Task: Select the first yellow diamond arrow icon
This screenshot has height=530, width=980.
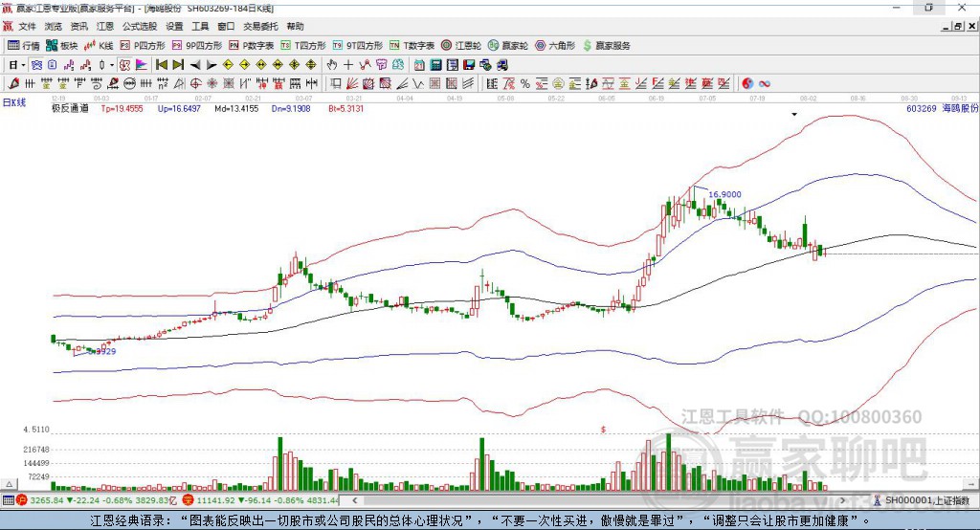Action: coord(228,65)
